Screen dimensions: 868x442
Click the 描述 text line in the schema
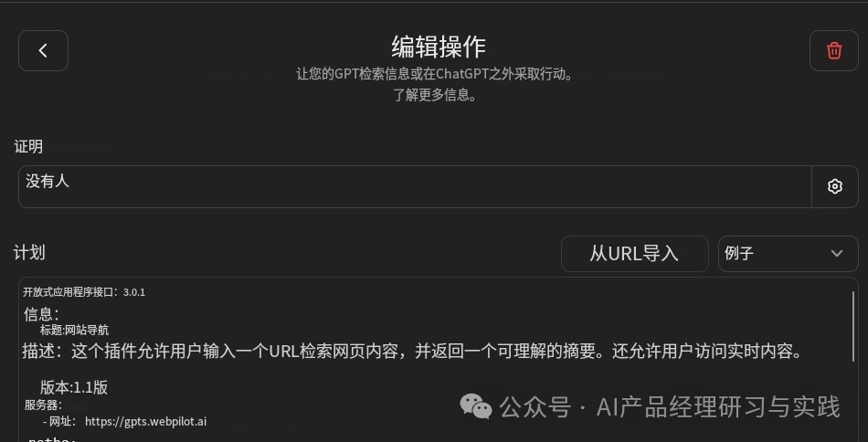click(412, 352)
